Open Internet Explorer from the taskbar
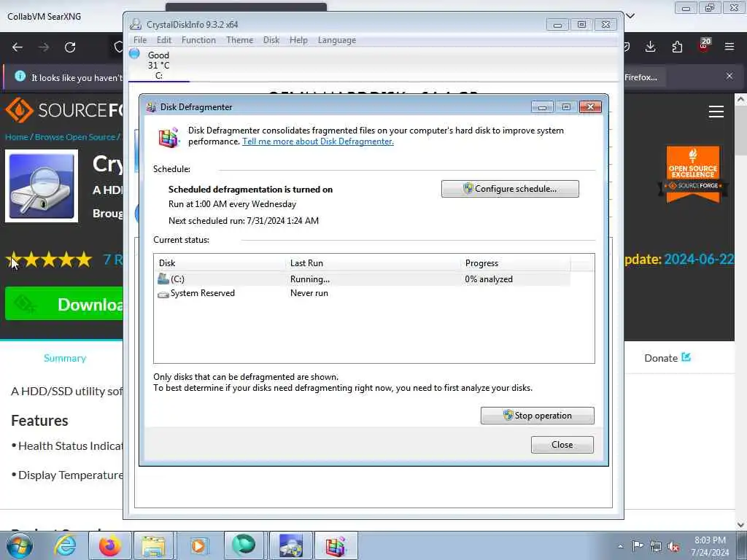This screenshot has width=747, height=560. pos(65,545)
